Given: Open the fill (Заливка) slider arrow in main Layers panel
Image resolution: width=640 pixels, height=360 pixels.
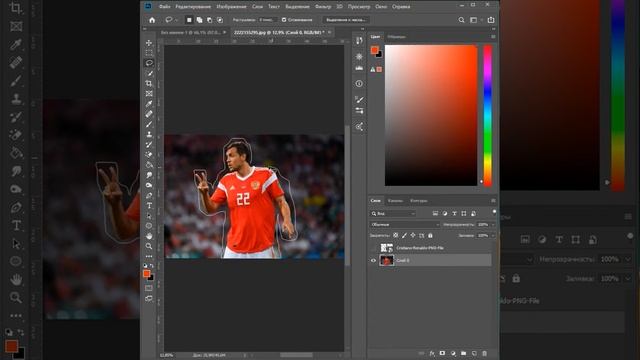Looking at the screenshot, I should pos(493,236).
